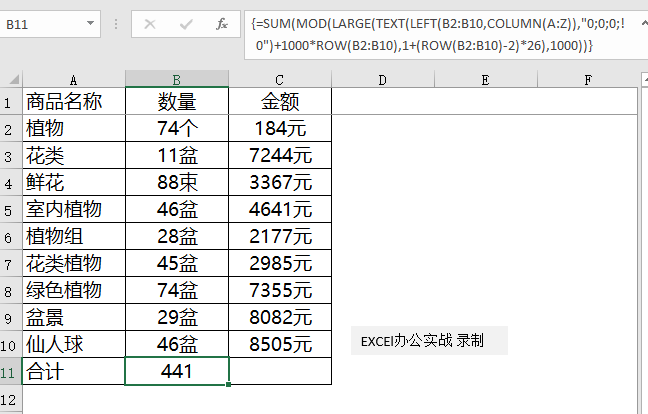Click the 金额 header cell
The width and height of the screenshot is (648, 414).
pyautogui.click(x=280, y=101)
